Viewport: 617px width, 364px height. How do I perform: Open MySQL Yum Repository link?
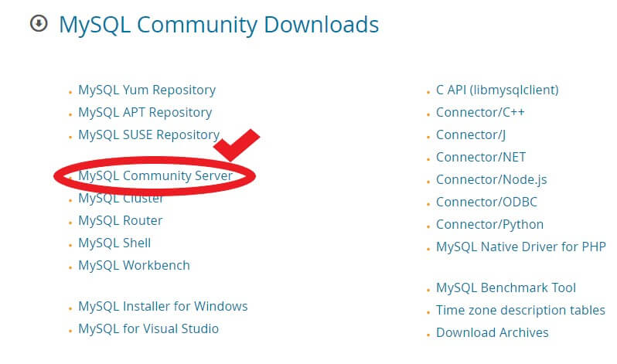click(147, 90)
